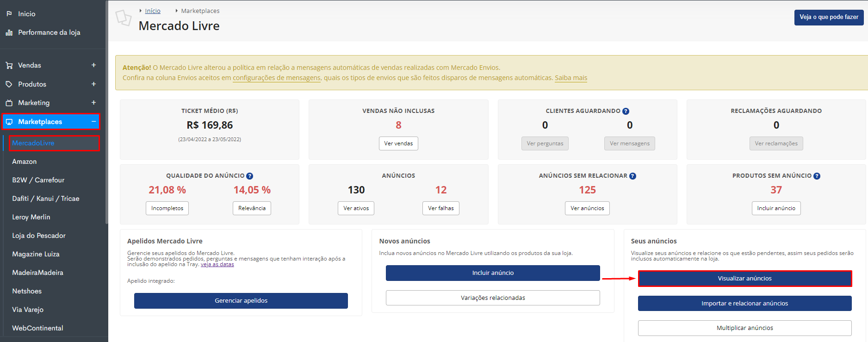Open Performance da loja in sidebar

click(49, 32)
